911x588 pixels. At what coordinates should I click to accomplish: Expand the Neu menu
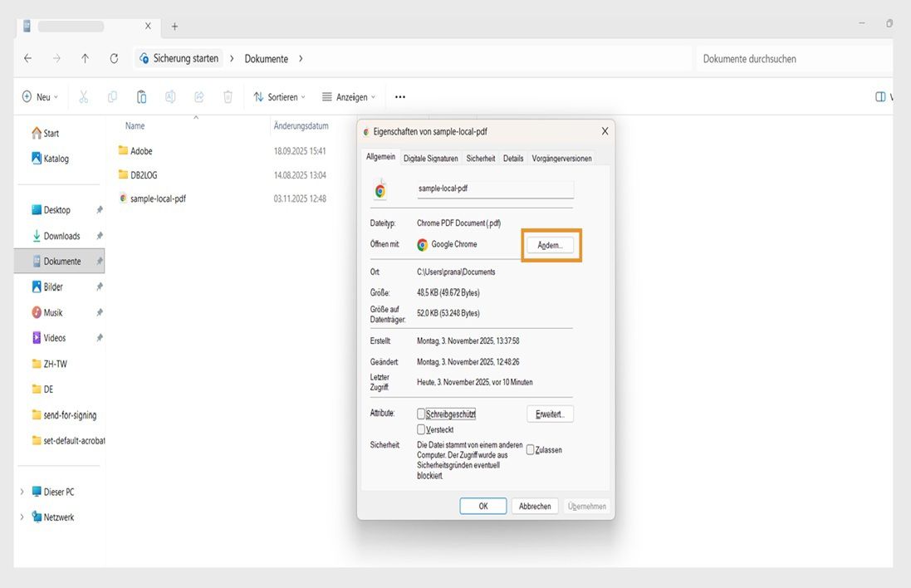click(x=39, y=96)
